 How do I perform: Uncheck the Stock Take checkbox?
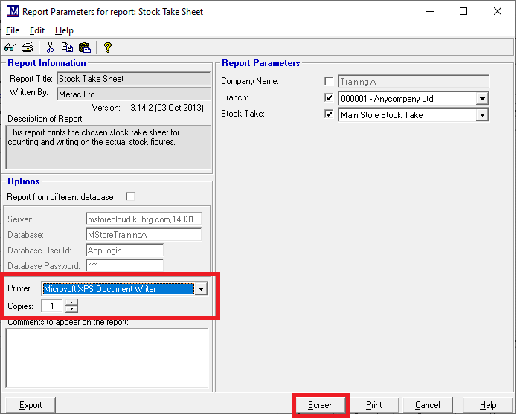coord(329,114)
